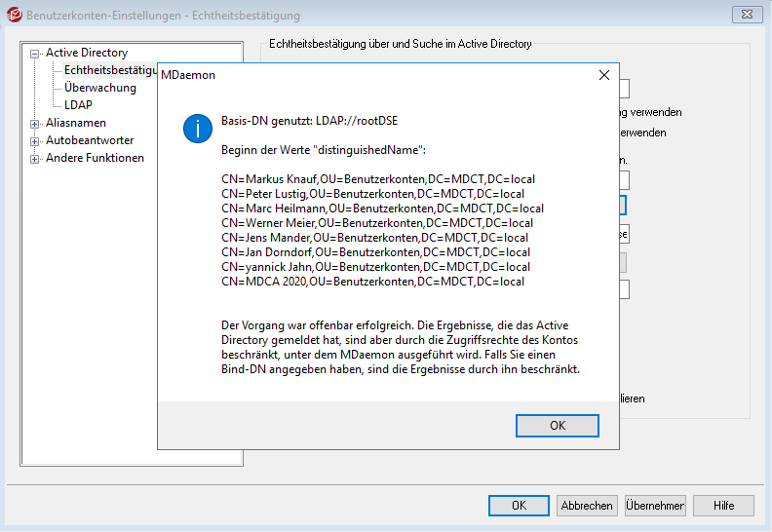This screenshot has height=532, width=772.
Task: Apply changes with the Übernehmen button
Action: point(655,506)
